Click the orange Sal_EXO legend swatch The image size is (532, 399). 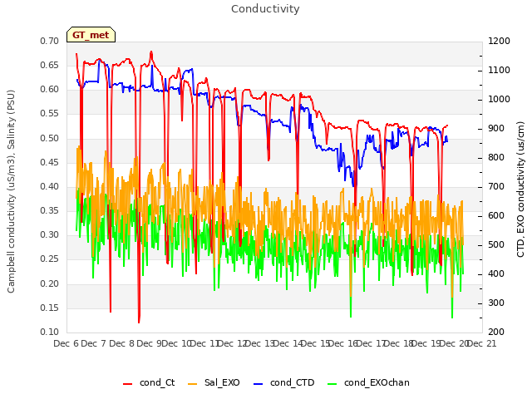pos(192,383)
